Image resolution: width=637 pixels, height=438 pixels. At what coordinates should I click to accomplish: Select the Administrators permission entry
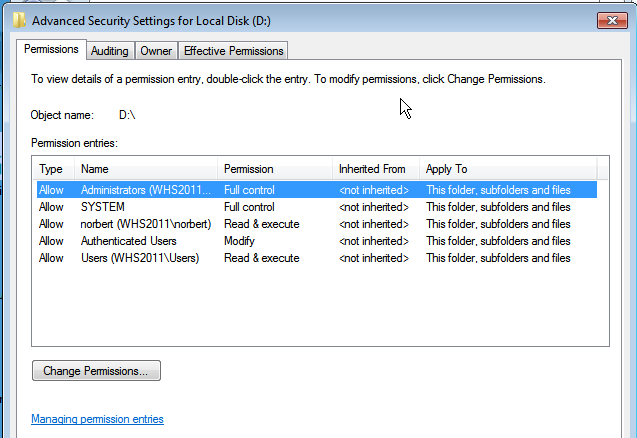(317, 190)
